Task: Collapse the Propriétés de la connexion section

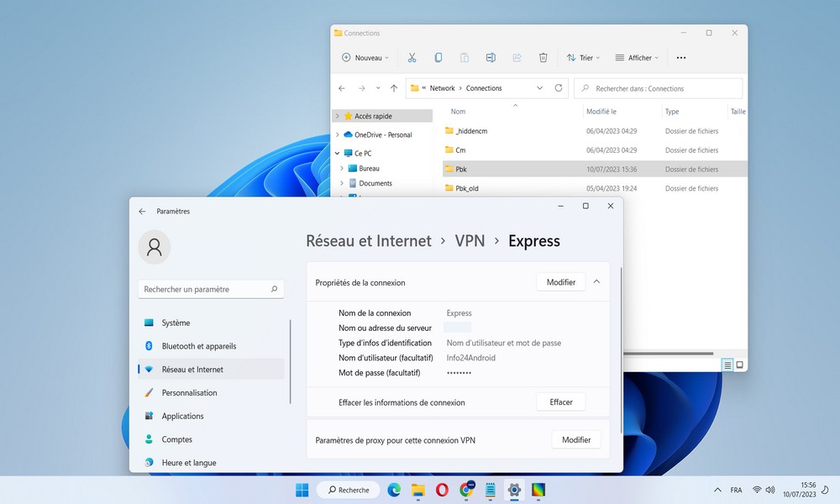Action: [x=596, y=281]
